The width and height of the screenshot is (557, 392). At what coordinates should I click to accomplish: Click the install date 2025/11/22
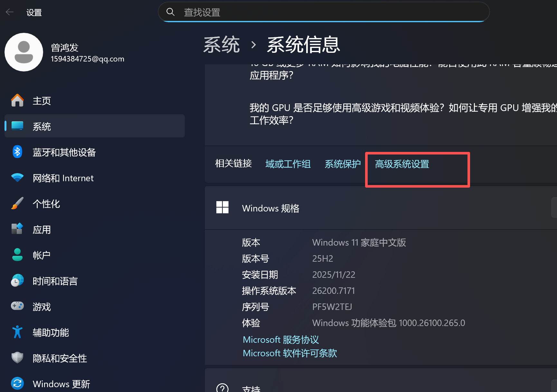[x=334, y=275]
